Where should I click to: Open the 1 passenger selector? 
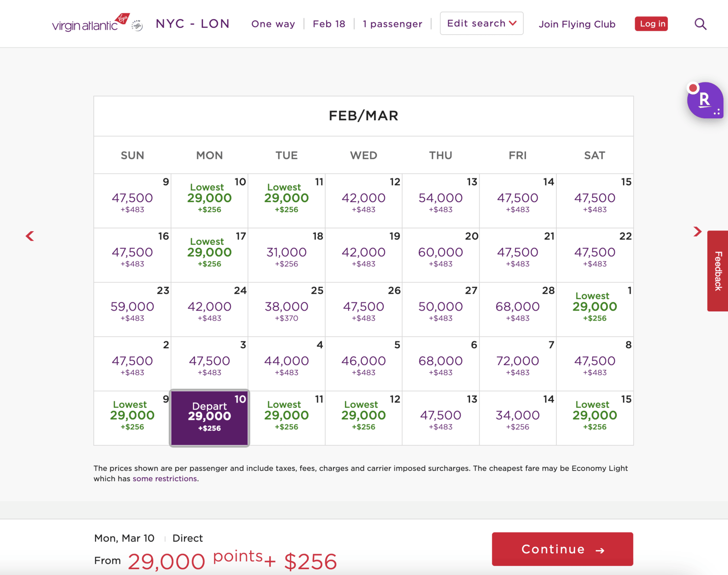[x=392, y=24]
